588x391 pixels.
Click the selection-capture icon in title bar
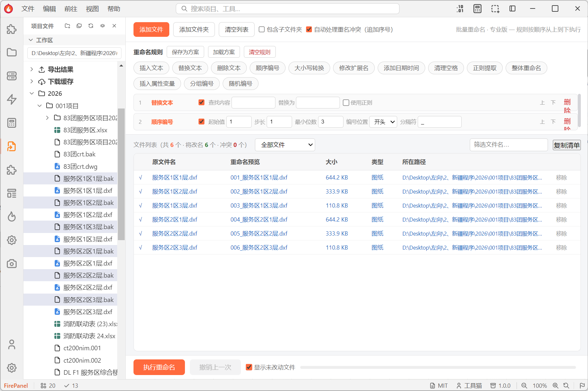coord(495,9)
